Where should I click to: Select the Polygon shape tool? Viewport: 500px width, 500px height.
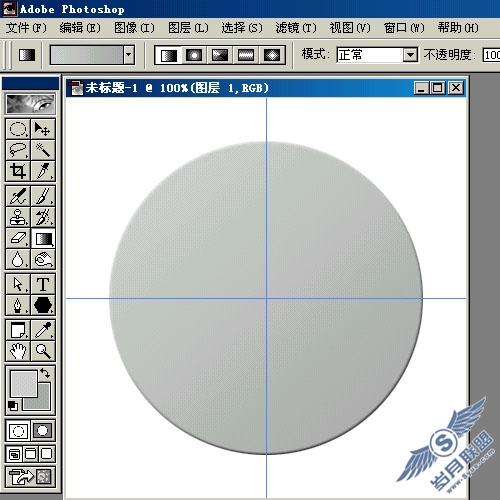pos(43,305)
